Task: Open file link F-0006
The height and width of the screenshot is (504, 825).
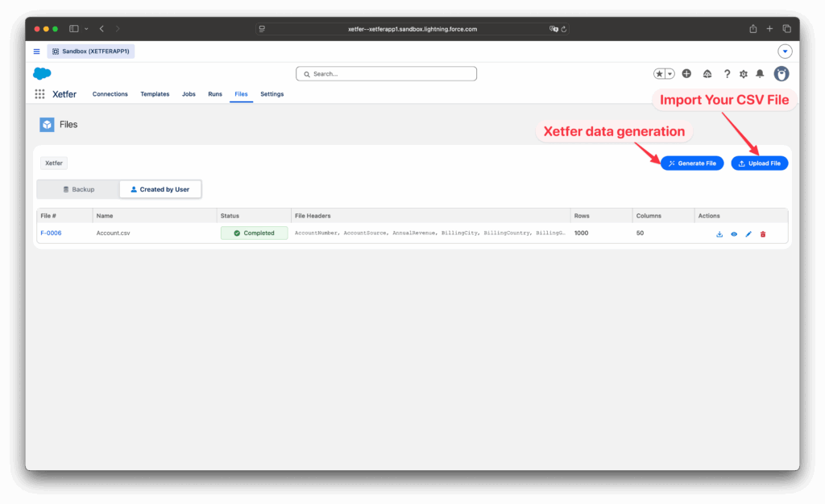Action: 51,233
